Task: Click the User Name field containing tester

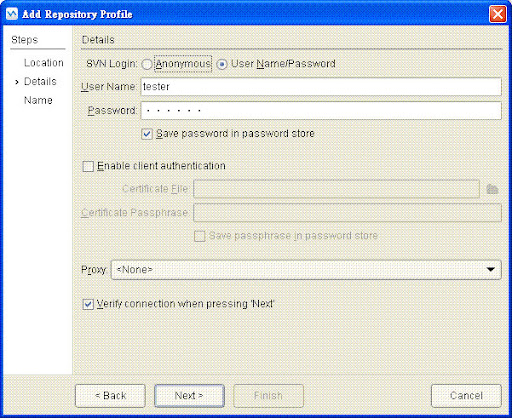Action: [x=321, y=87]
